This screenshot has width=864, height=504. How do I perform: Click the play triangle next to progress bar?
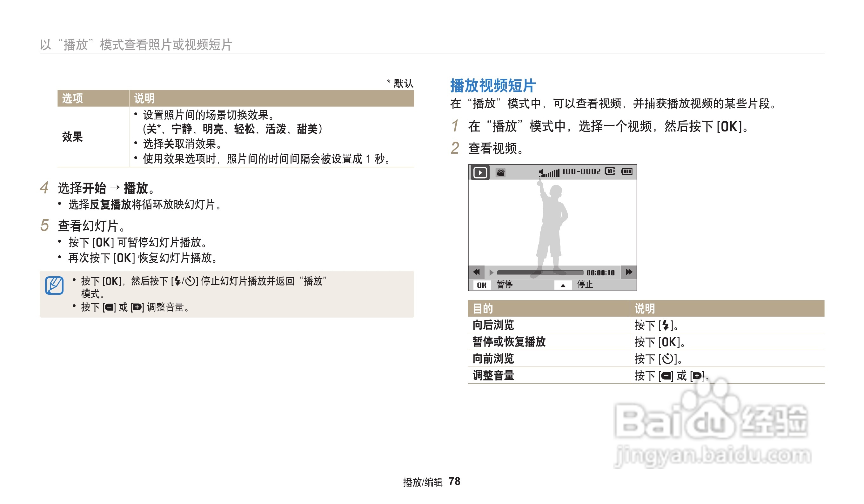(492, 273)
